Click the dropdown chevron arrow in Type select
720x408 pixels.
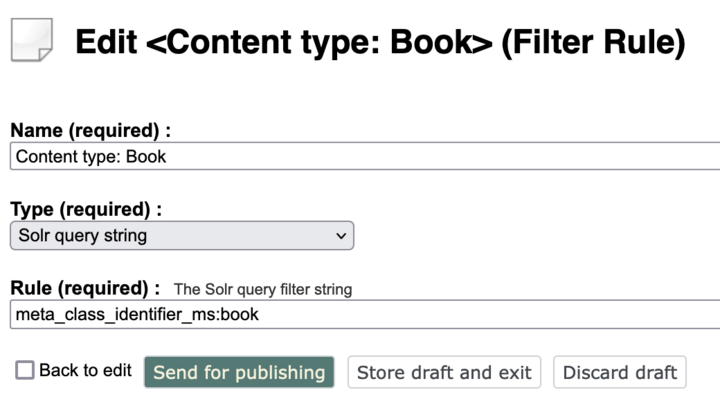[341, 236]
